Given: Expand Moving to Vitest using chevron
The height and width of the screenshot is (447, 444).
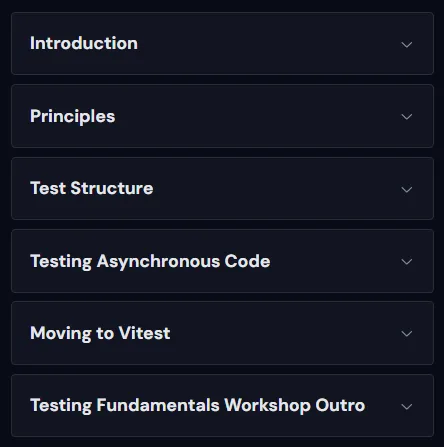Looking at the screenshot, I should click(407, 334).
